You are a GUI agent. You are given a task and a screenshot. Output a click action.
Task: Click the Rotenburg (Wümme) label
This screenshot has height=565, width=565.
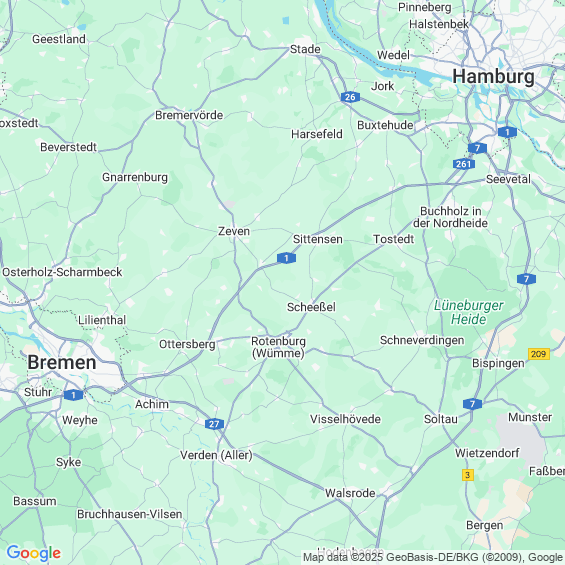279,347
